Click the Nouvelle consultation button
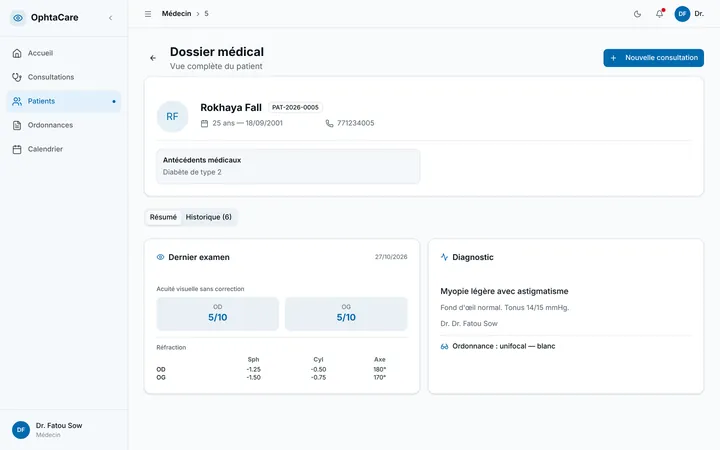This screenshot has height=450, width=720. click(x=653, y=58)
